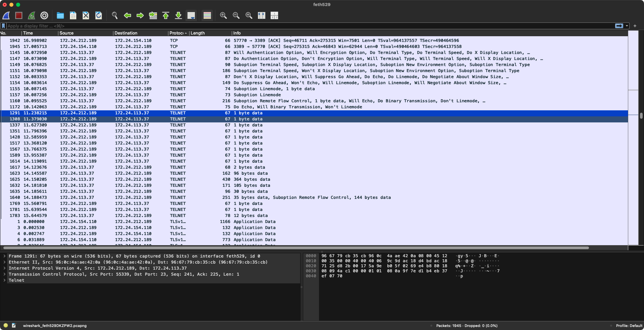Toggle packet list colorization
The image size is (644, 330).
click(x=207, y=15)
